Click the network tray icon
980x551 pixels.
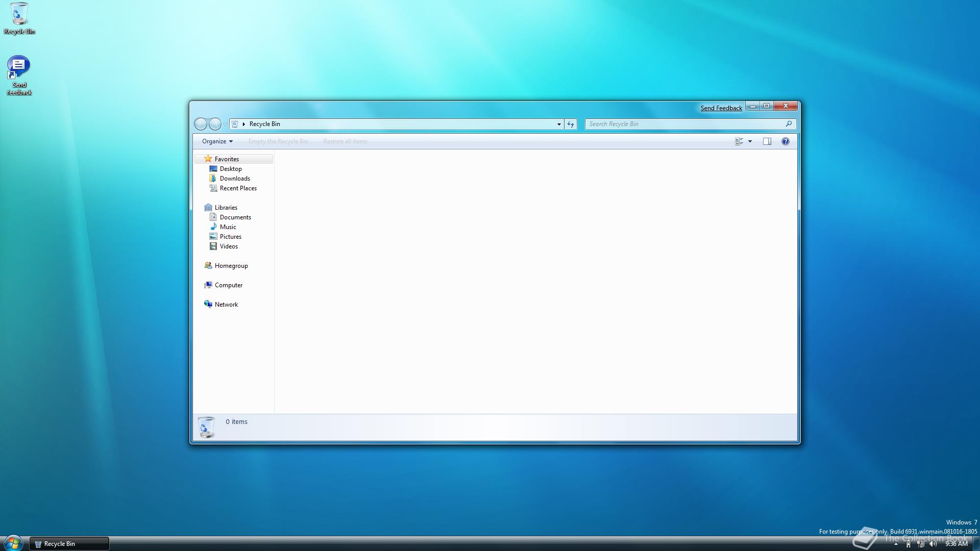click(921, 544)
